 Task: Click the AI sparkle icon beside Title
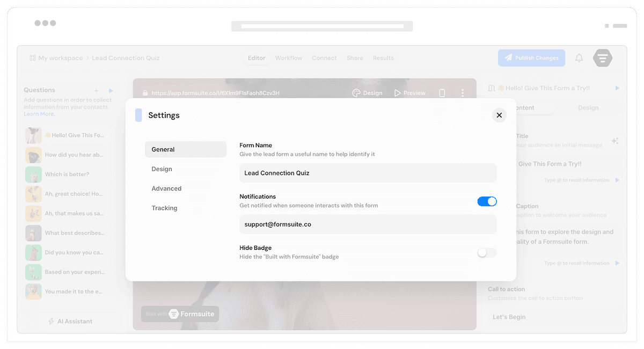(614, 141)
